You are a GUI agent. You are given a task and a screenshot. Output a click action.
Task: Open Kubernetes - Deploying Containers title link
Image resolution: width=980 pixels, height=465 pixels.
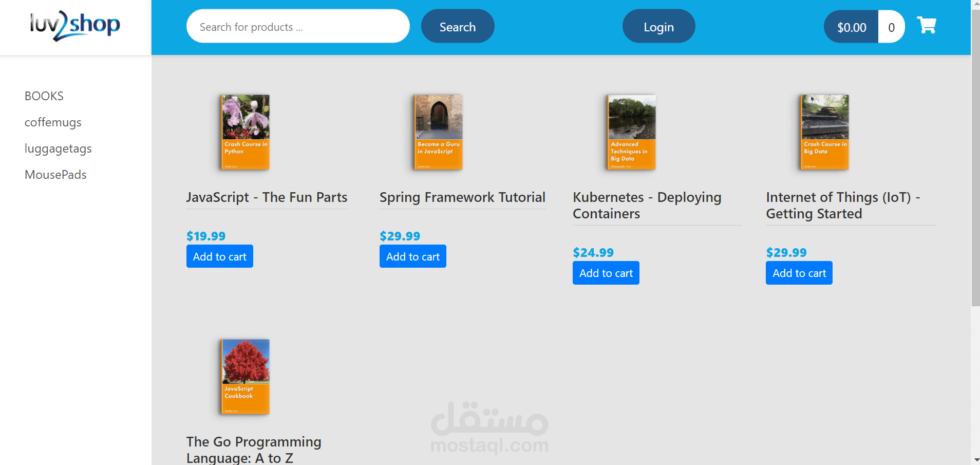(647, 206)
